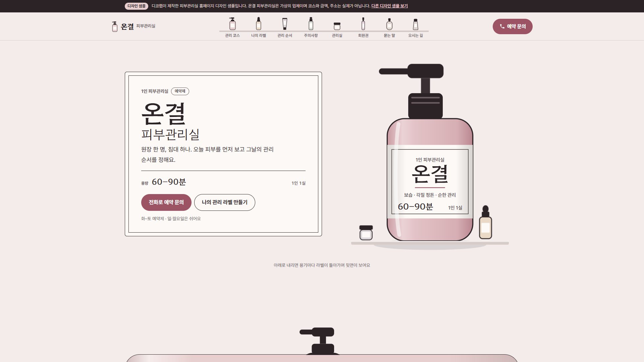The image size is (644, 362).
Task: Click the dropper bottle icon above 나의 라벨
Action: pos(258,24)
